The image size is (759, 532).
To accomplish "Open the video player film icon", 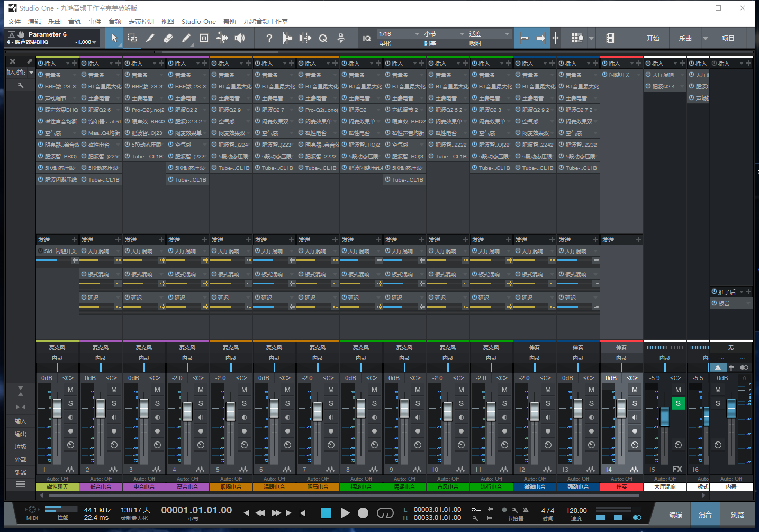I will coord(610,38).
